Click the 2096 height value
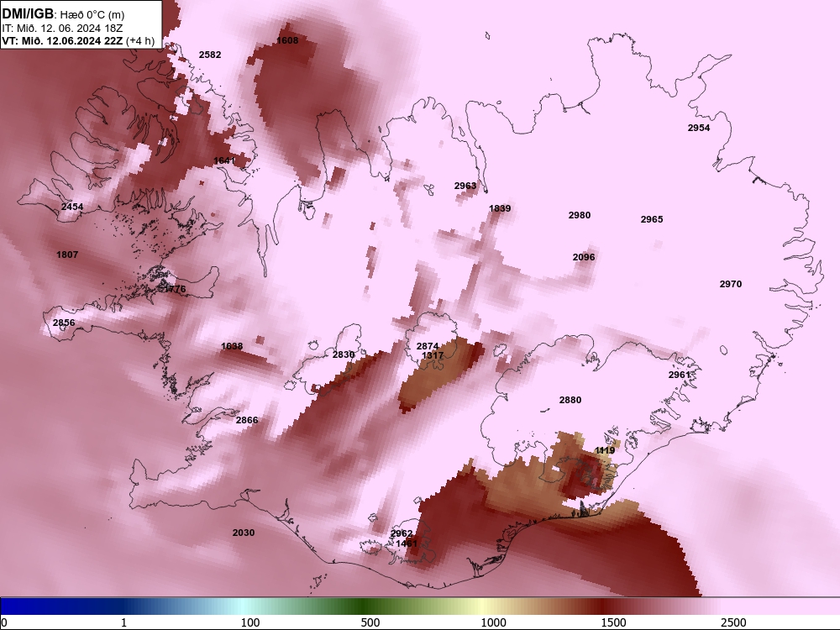 (584, 257)
